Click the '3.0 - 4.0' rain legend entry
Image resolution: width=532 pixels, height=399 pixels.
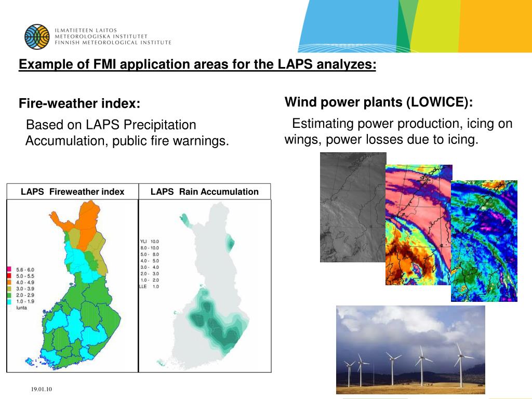pyautogui.click(x=149, y=268)
